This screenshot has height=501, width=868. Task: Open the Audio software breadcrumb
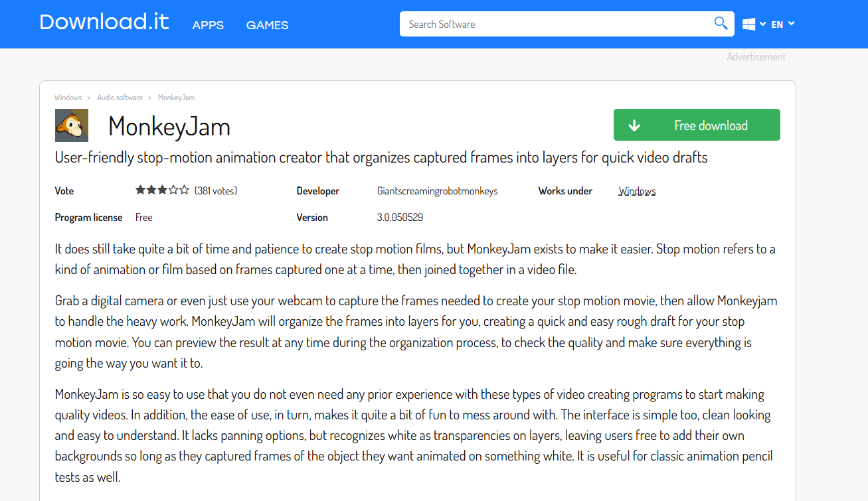tap(120, 98)
